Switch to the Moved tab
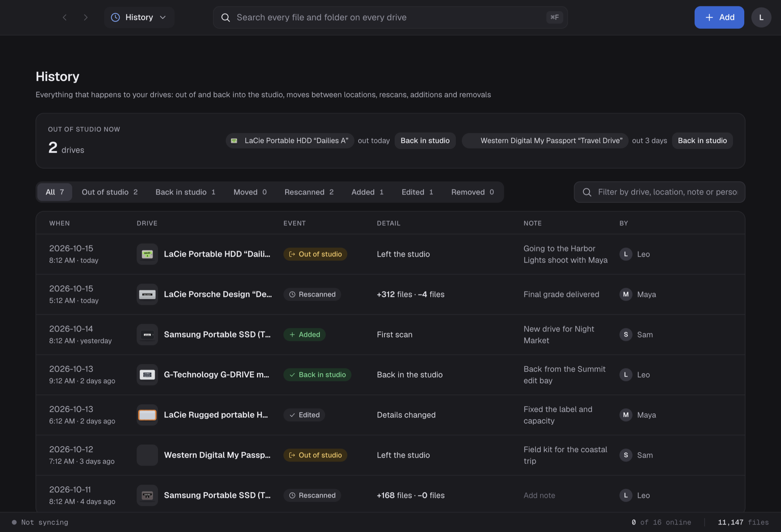The image size is (781, 532). click(x=250, y=192)
